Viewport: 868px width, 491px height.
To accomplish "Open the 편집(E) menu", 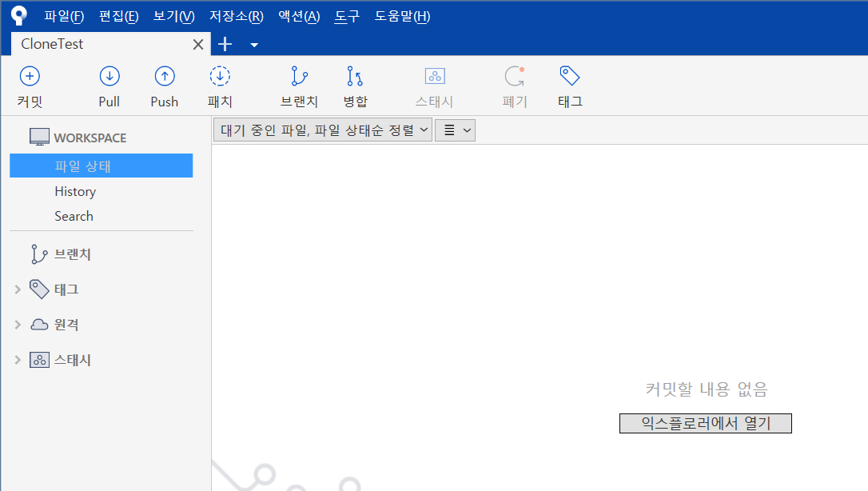I will point(118,16).
